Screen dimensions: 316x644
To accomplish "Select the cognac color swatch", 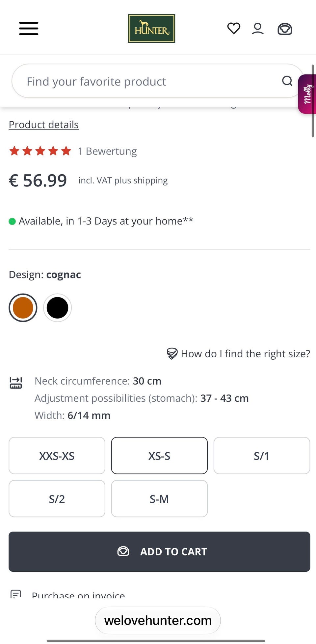I will [x=23, y=308].
